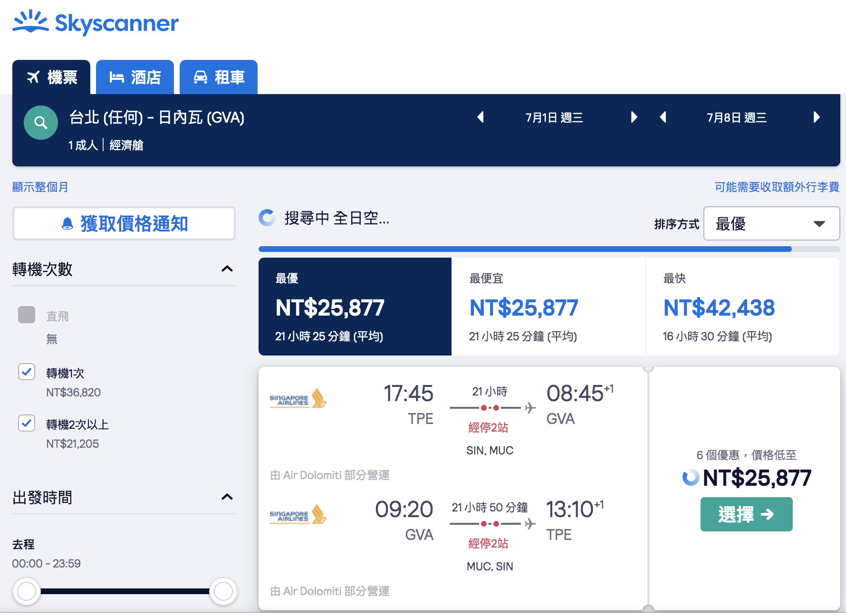This screenshot has height=616, width=846.
Task: Click the green 選擇 select button
Action: [746, 514]
